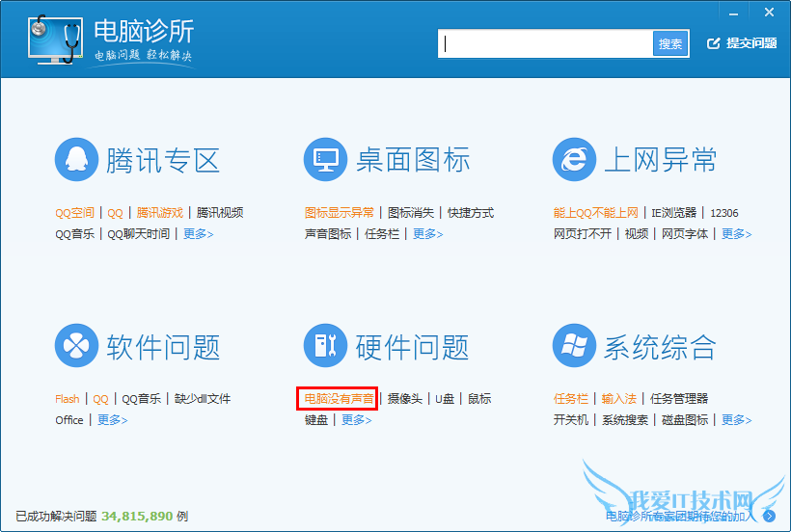Open the 系统综合 category heading

pos(661,347)
